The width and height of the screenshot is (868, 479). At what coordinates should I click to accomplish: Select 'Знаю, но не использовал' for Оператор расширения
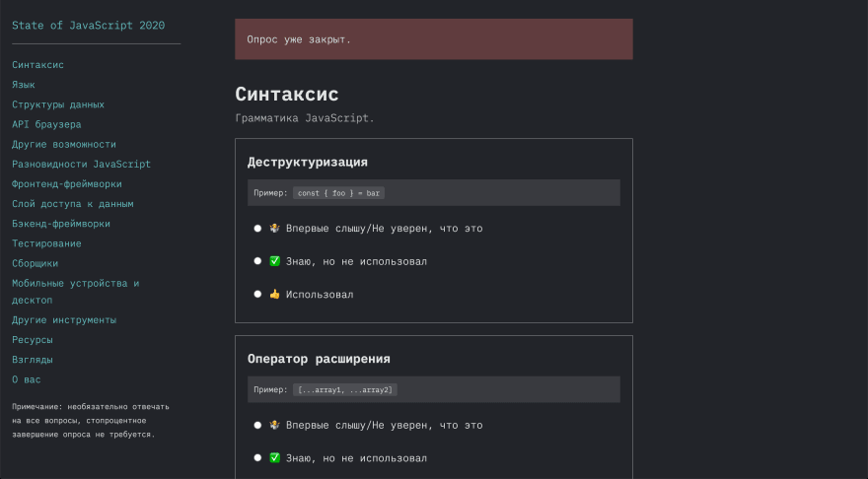click(257, 458)
